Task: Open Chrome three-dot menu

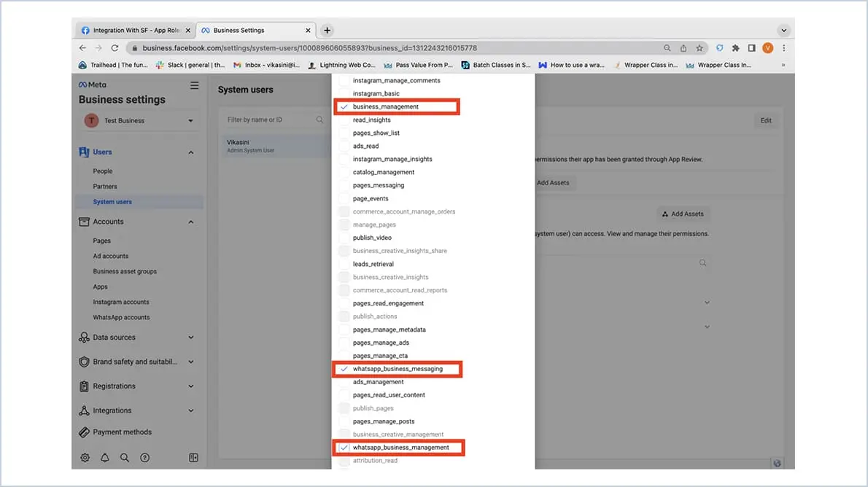Action: tap(784, 48)
